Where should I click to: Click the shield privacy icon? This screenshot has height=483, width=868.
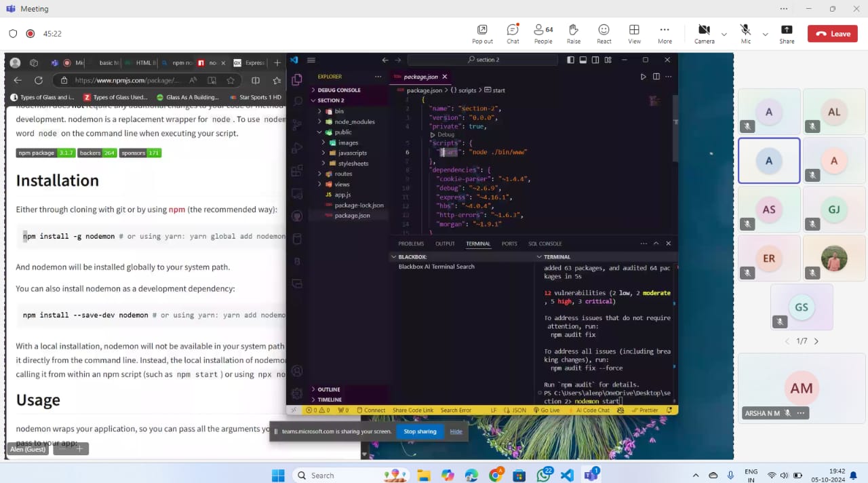13,33
